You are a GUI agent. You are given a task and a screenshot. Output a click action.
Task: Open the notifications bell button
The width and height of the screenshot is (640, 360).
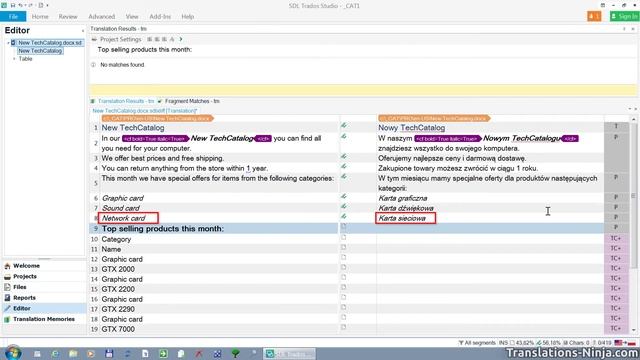(594, 16)
